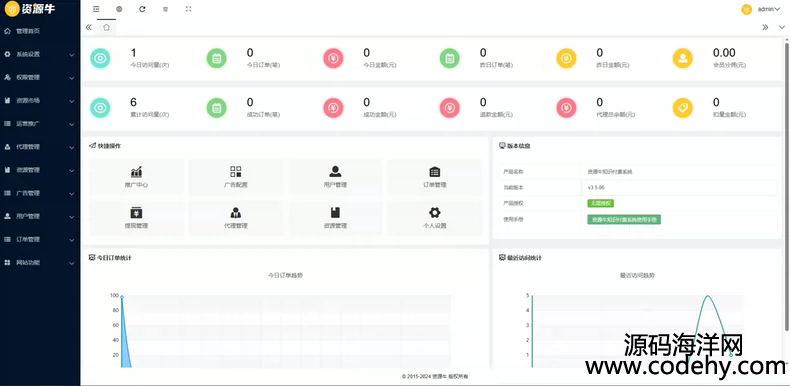Open 订单管理 quick action tile
790x386 pixels.
pyautogui.click(x=434, y=177)
